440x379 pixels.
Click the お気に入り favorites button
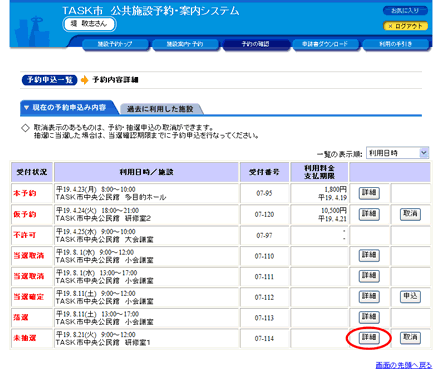[405, 11]
